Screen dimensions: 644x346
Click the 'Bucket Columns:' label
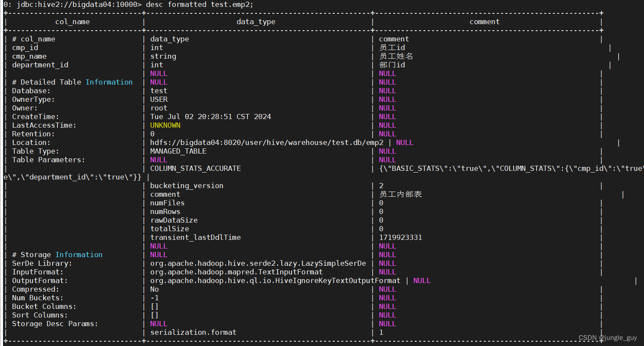coord(44,306)
